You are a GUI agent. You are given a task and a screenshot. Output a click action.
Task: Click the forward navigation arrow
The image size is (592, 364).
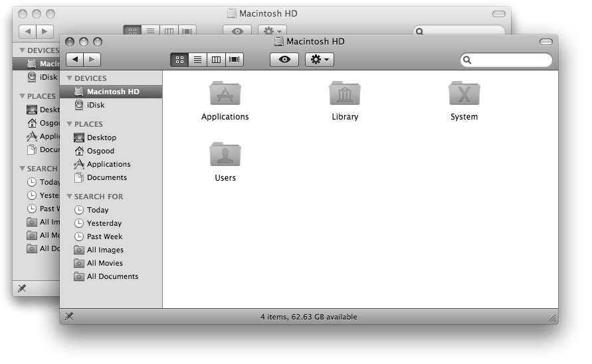92,60
